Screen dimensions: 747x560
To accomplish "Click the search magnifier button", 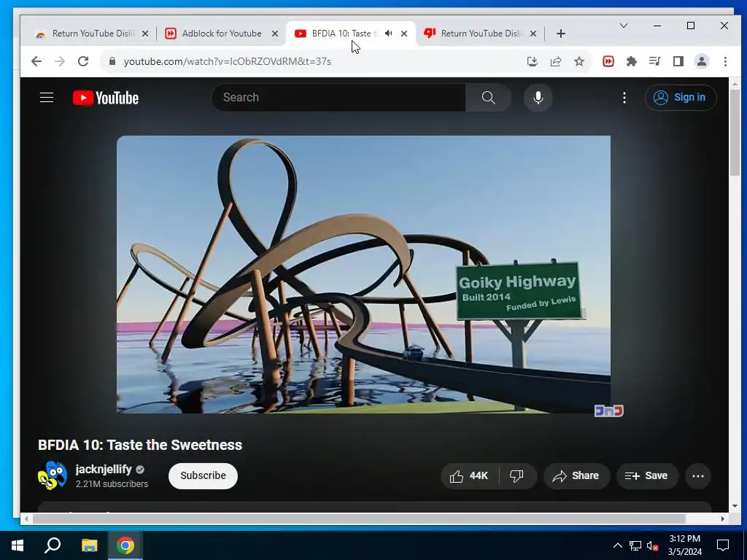I will point(488,98).
